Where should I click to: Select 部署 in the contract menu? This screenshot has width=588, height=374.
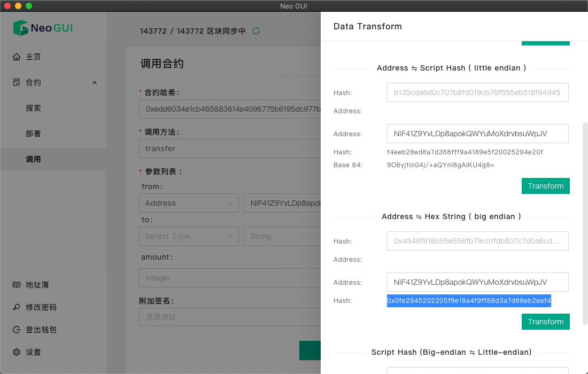coord(34,134)
